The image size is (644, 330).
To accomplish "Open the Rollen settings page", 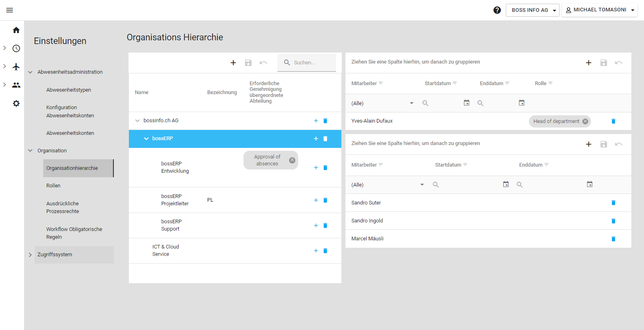I will tap(53, 186).
